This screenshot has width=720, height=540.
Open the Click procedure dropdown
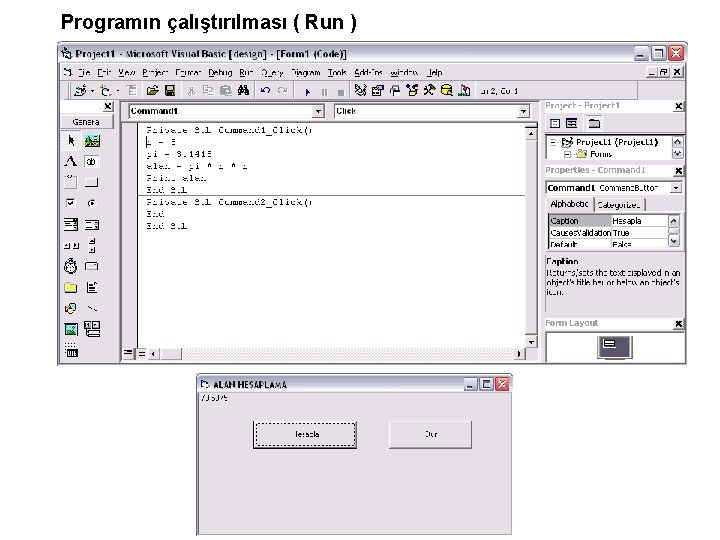tap(523, 111)
